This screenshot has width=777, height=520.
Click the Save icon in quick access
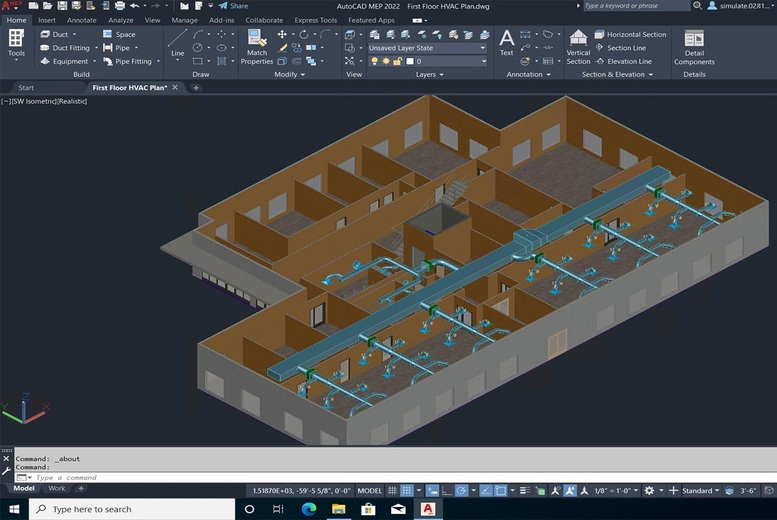[x=62, y=6]
